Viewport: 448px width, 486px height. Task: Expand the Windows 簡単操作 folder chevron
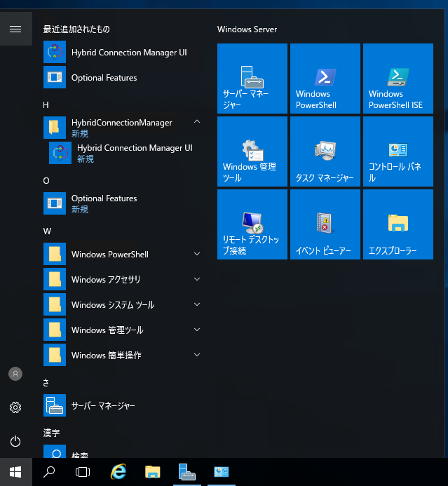[x=197, y=355]
